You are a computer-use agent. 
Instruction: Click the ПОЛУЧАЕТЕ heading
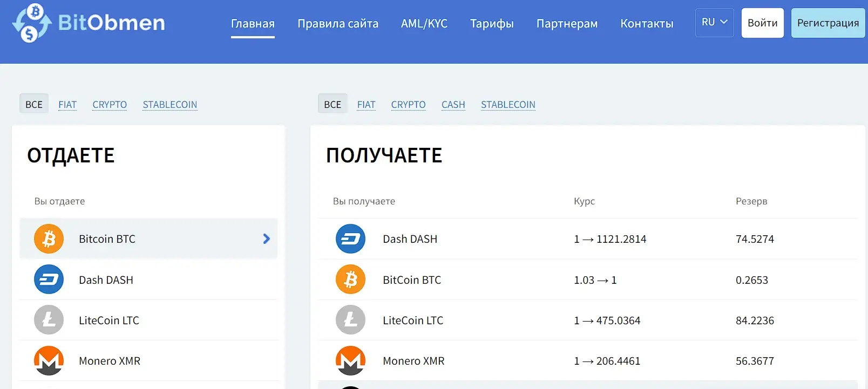pyautogui.click(x=384, y=155)
